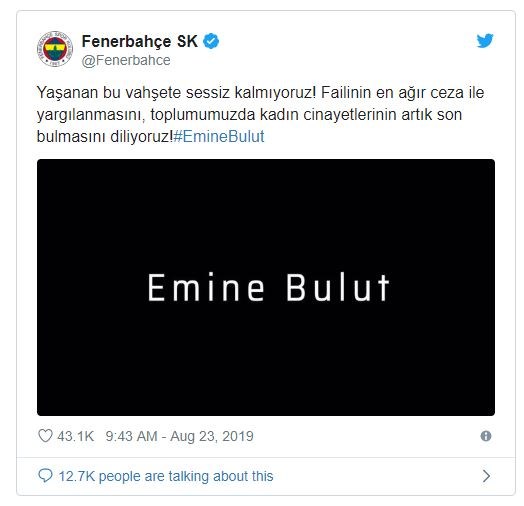The image size is (524, 506).
Task: Click 'Aug 23, 2019' date text
Action: point(212,436)
